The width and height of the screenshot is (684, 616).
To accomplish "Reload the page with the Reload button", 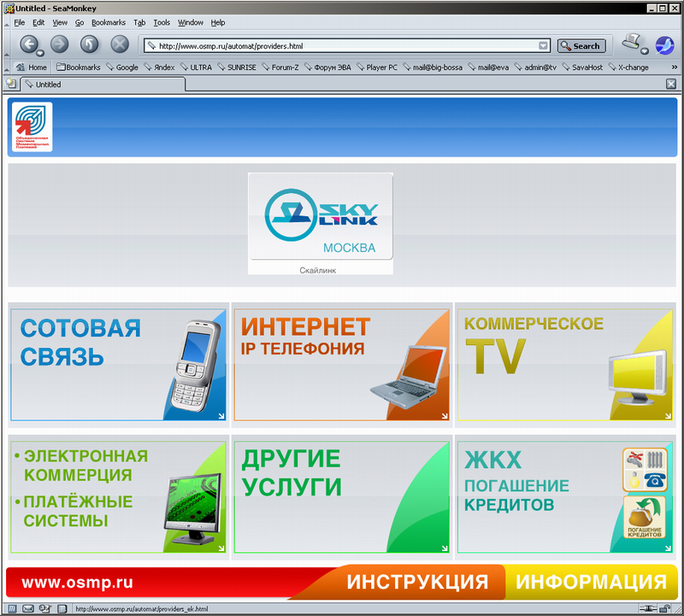I will [89, 44].
